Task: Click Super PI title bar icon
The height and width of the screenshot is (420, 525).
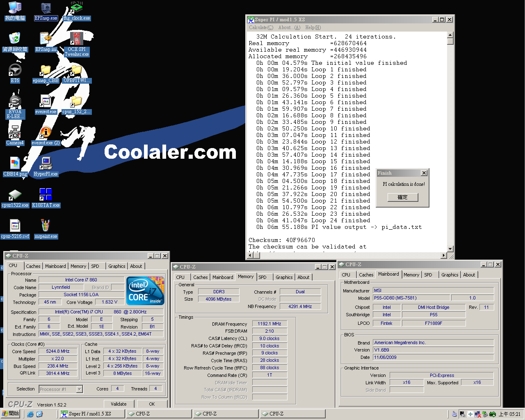Action: coord(251,19)
